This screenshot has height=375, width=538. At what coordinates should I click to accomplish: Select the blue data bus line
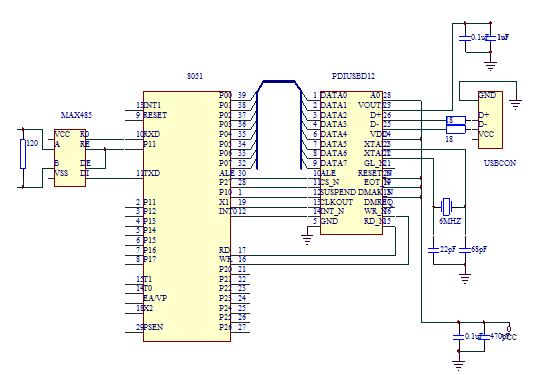[x=279, y=125]
